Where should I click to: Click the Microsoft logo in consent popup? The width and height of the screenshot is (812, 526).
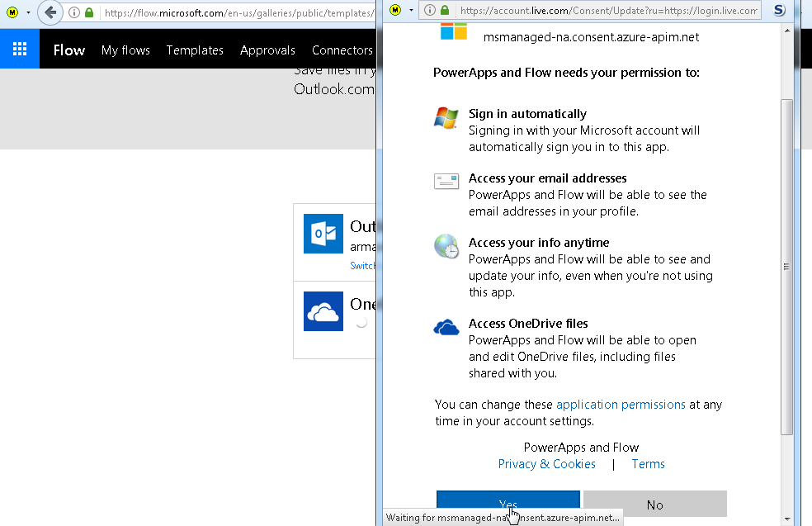(453, 32)
